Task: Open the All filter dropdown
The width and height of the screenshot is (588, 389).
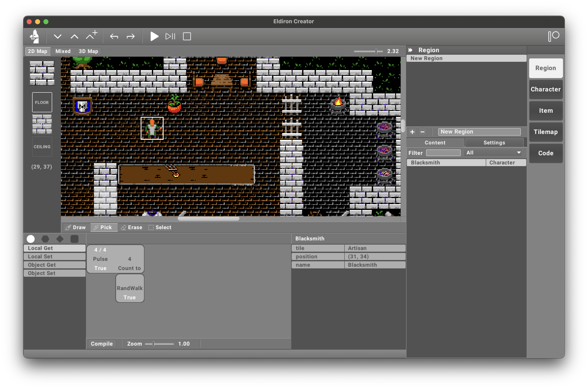Action: point(493,153)
